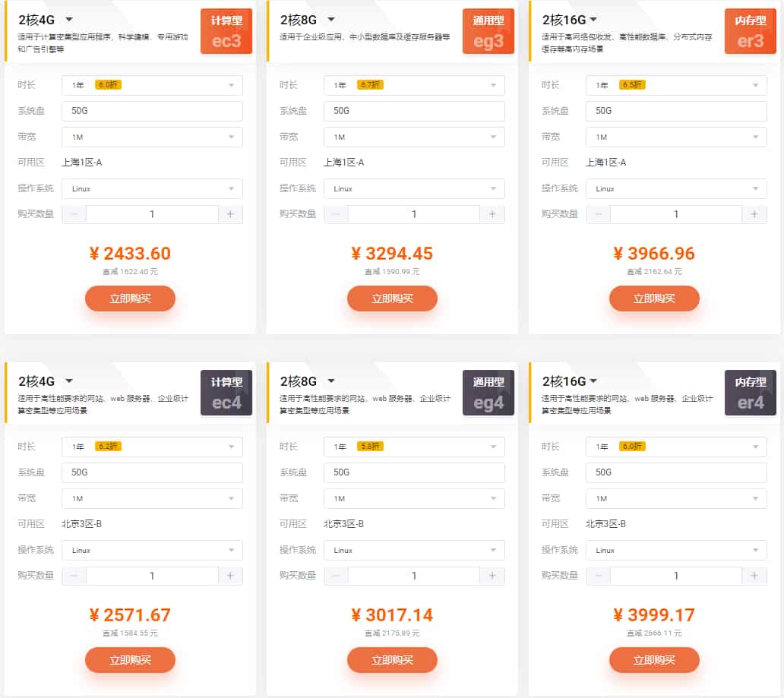Buy the eg4 plan at ¥3017.14

pos(392,660)
